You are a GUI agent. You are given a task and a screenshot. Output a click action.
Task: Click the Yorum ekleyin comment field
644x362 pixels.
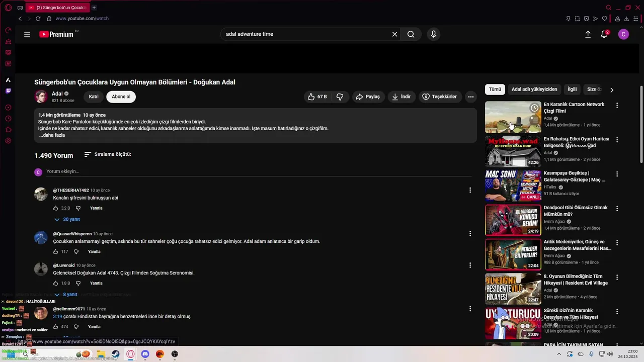click(259, 171)
